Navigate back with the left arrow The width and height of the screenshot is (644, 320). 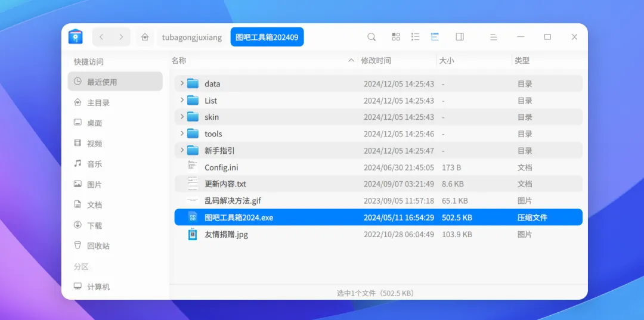tap(101, 37)
